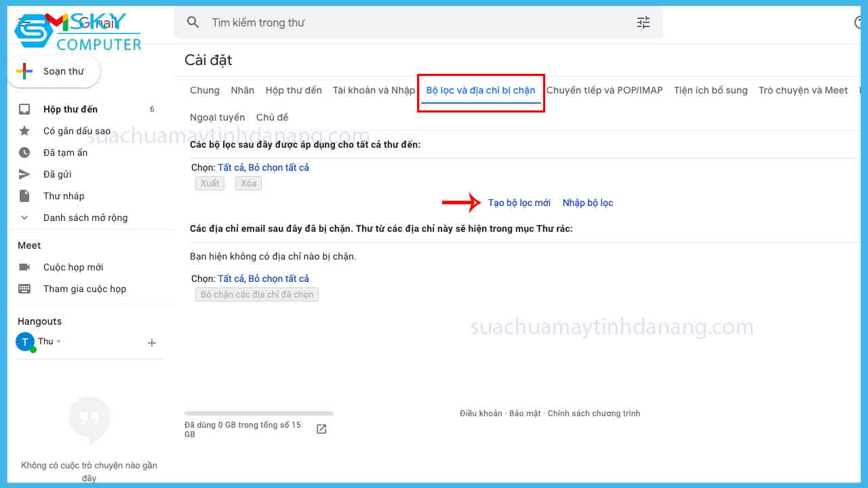868x488 pixels.
Task: Click the Thư nháp drafts icon
Action: [x=25, y=196]
